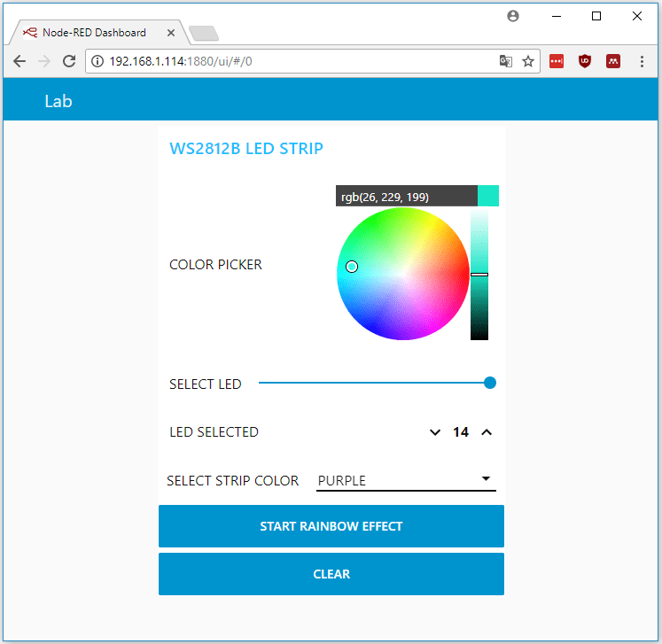Switch to the Node-RED Dashboard tab
Viewport: 662px width, 644px height.
point(93,33)
